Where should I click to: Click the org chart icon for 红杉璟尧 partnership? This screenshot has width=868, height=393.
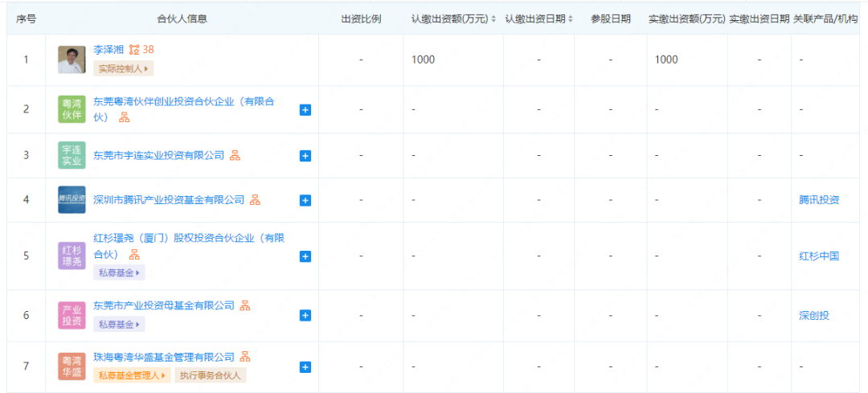(x=134, y=254)
